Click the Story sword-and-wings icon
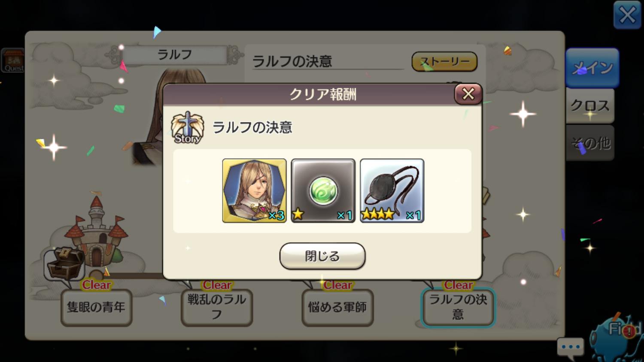644x362 pixels. click(187, 128)
